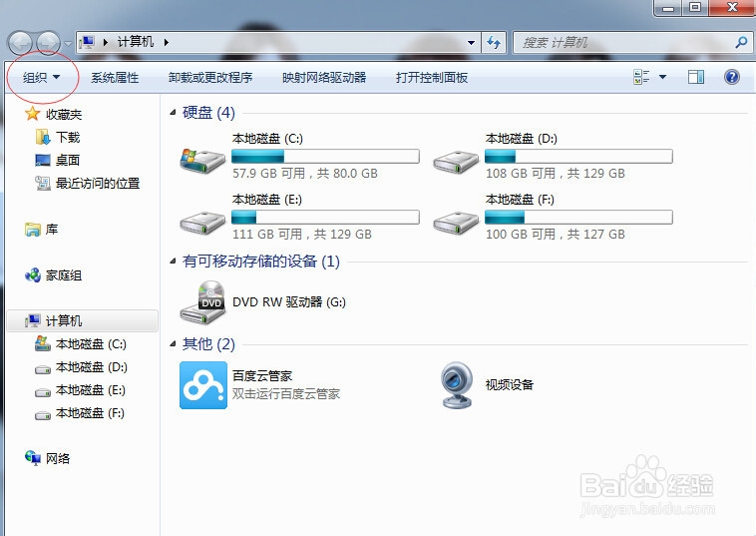Click the D: drive capacity bar
Image resolution: width=756 pixels, height=536 pixels.
pyautogui.click(x=578, y=157)
